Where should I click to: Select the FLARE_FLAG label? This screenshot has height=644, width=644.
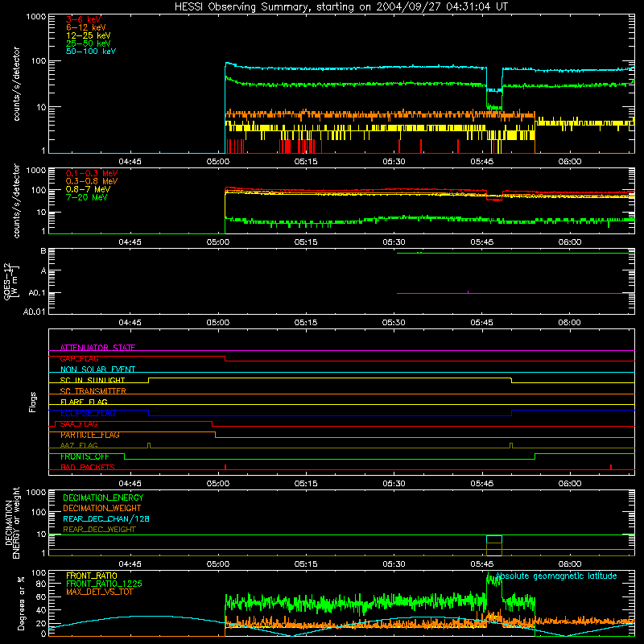[84, 402]
